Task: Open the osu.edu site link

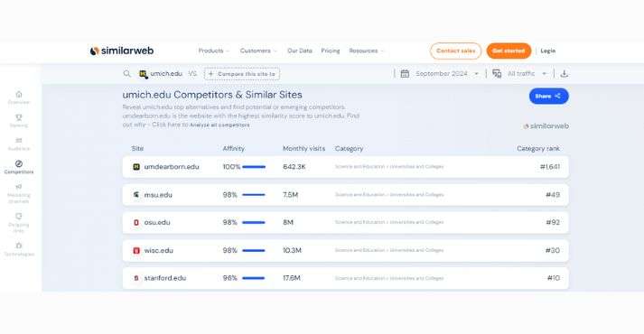Action: click(x=157, y=222)
